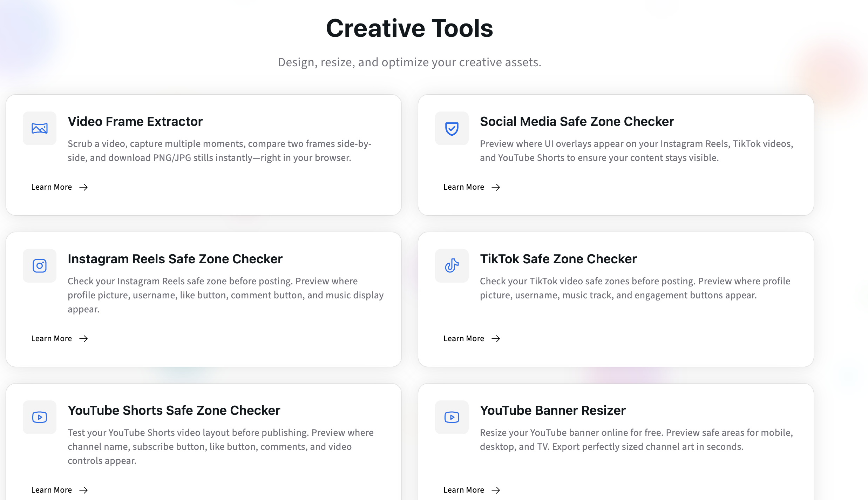
Task: Open Learn More for Social Media Safe Zone Checker
Action: [x=463, y=187]
